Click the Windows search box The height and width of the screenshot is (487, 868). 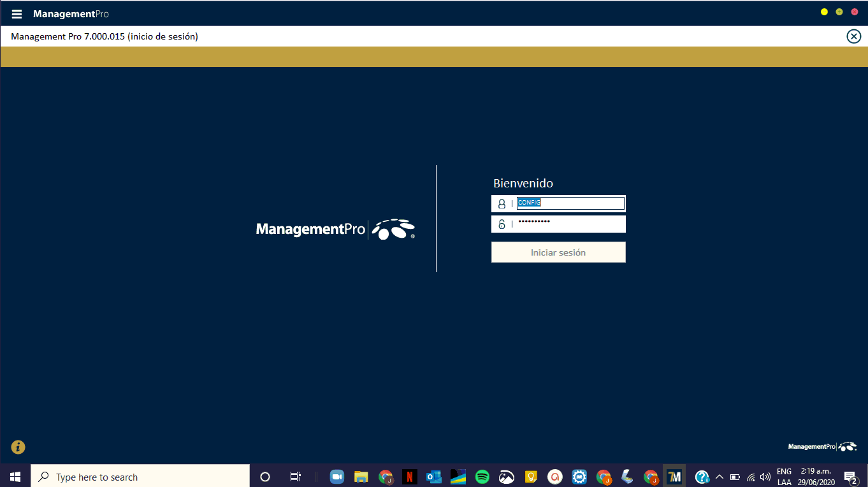140,477
